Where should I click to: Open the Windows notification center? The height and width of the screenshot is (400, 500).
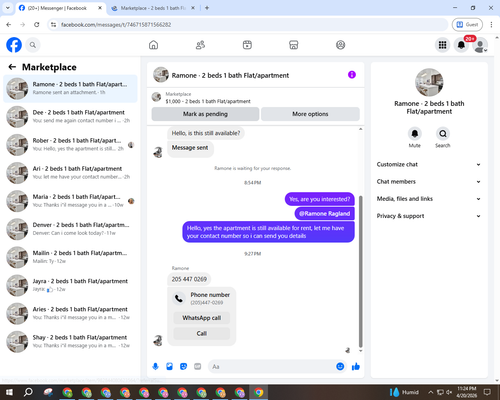pos(487,392)
